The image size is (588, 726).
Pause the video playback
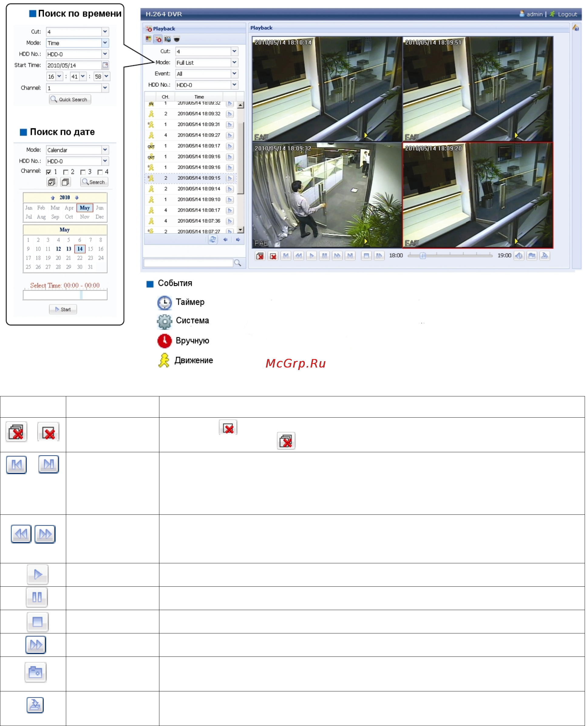[325, 256]
